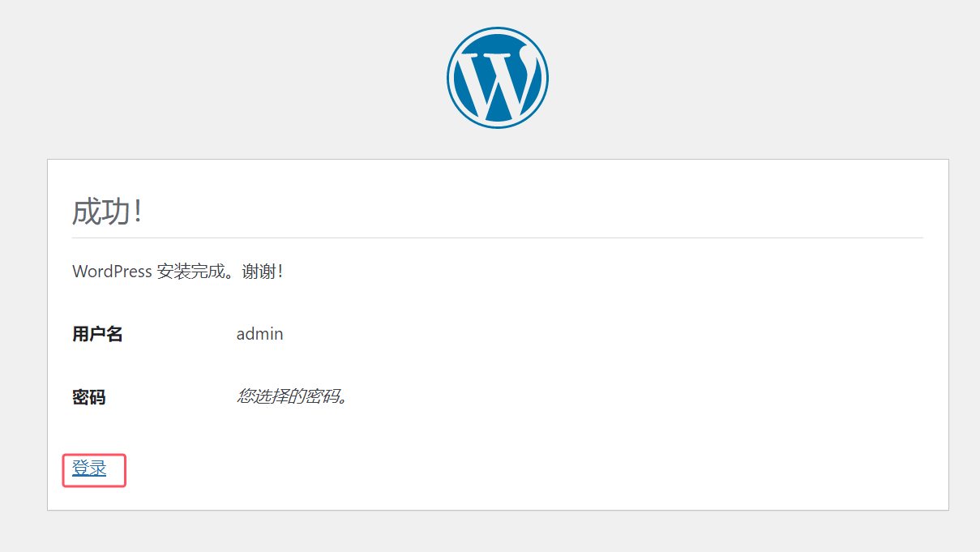This screenshot has width=980, height=552.
Task: Select the admin username value
Action: coord(260,334)
